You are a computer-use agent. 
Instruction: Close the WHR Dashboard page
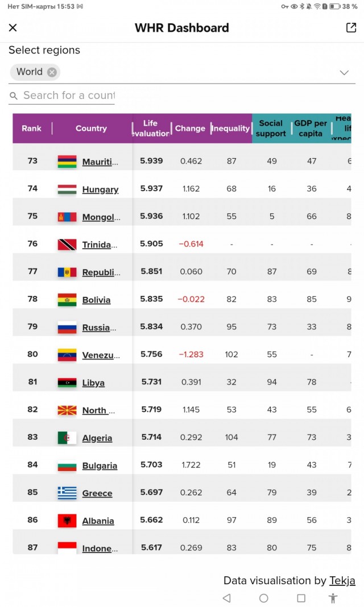tap(13, 28)
